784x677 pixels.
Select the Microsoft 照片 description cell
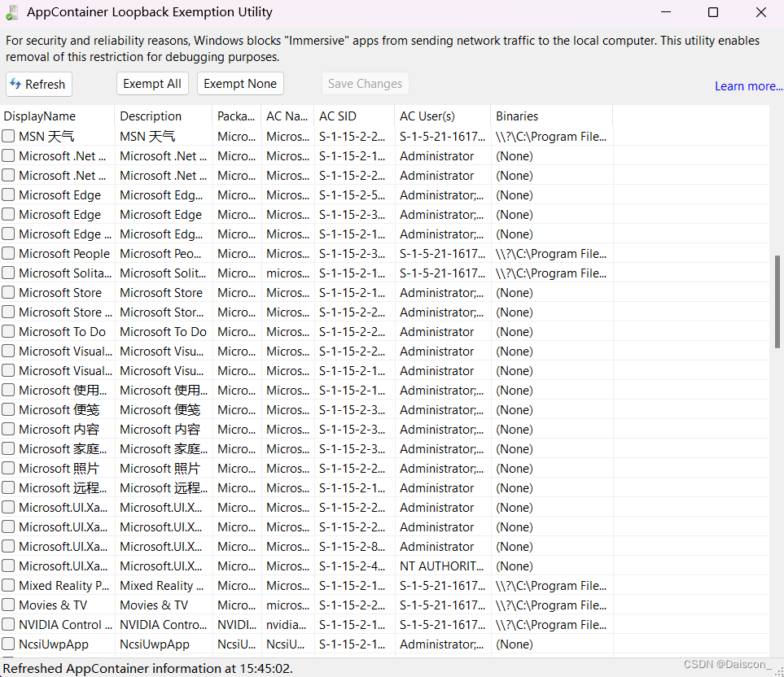coord(163,468)
